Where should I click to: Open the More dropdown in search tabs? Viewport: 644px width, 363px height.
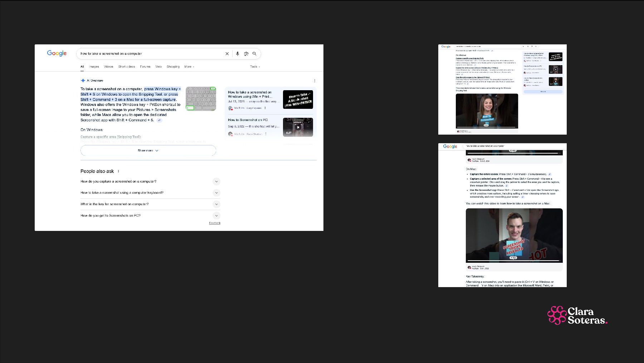coord(189,67)
